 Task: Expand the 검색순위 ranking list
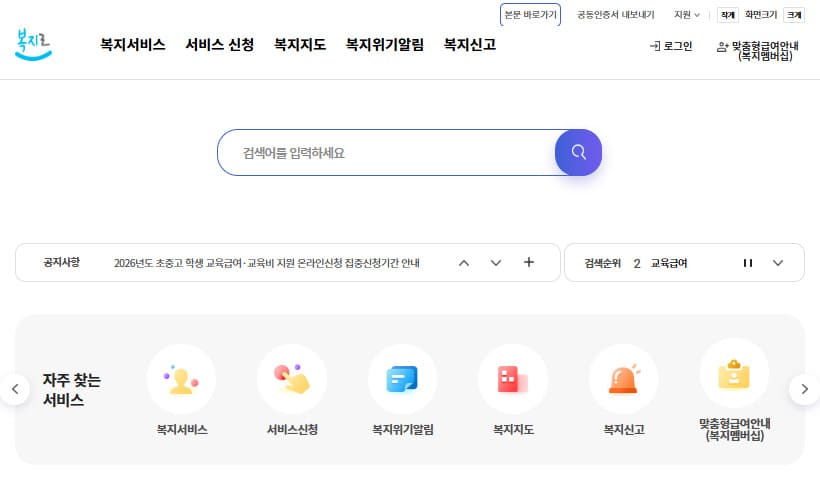coord(779,263)
